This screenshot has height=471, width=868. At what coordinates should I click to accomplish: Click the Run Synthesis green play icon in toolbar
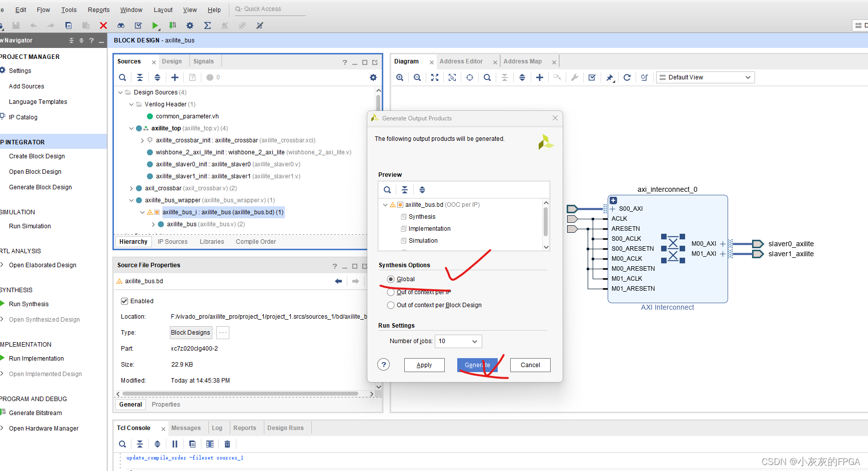pyautogui.click(x=155, y=25)
